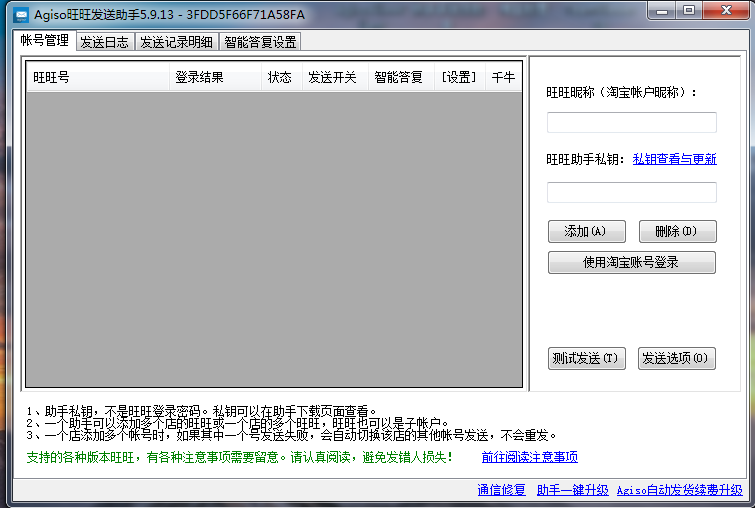Click the Agiso app icon in title bar
Image resolution: width=755 pixels, height=508 pixels.
(x=21, y=15)
